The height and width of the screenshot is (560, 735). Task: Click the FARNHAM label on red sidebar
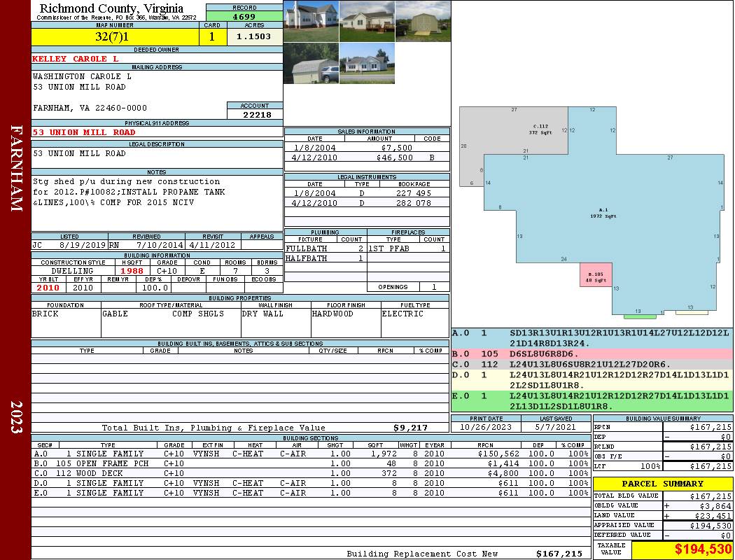[16, 168]
